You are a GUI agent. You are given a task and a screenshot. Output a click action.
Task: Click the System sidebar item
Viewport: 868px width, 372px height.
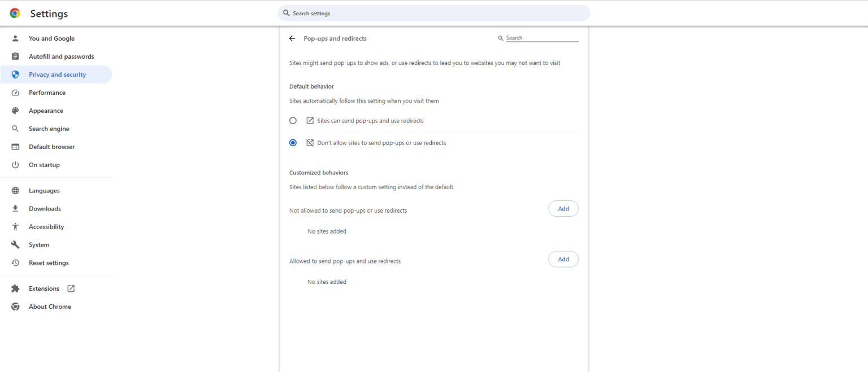point(38,244)
